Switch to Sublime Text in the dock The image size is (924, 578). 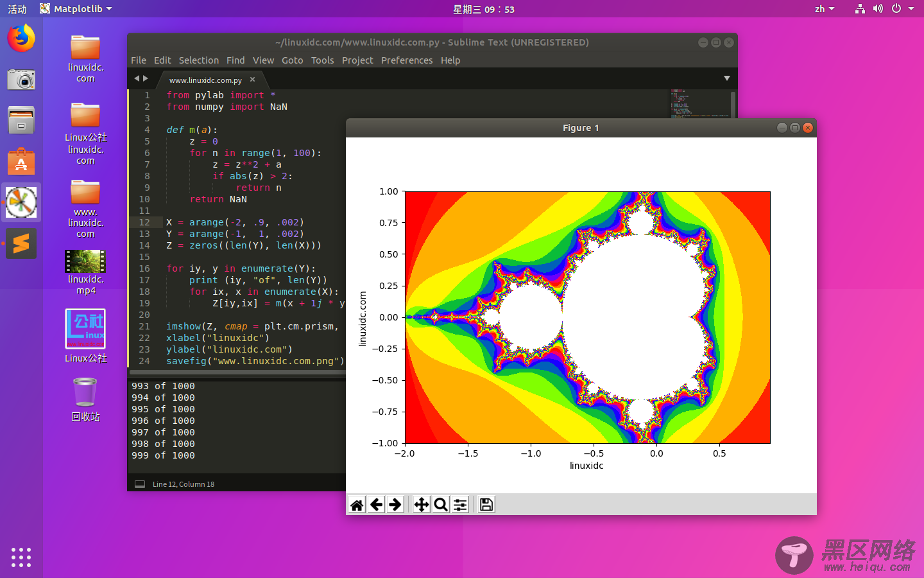[21, 243]
